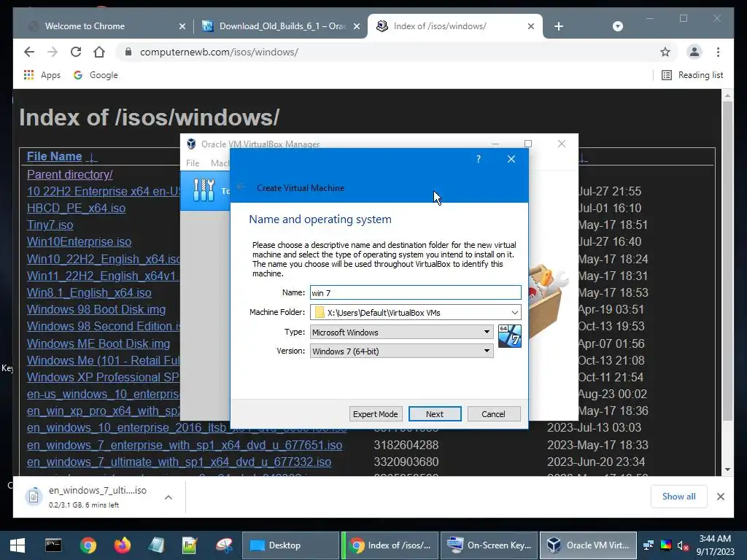Open the Version dropdown showing Windows 7 (64-bit)
The width and height of the screenshot is (747, 560).
click(x=402, y=351)
